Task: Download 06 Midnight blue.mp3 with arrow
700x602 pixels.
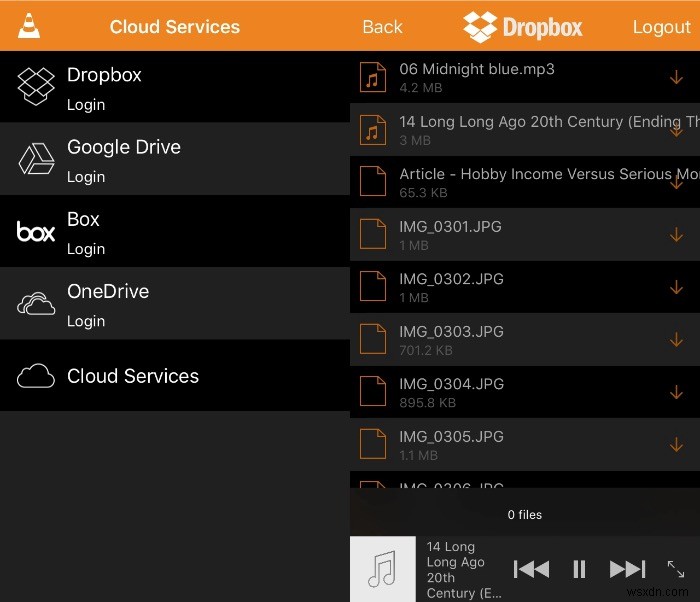Action: [676, 77]
